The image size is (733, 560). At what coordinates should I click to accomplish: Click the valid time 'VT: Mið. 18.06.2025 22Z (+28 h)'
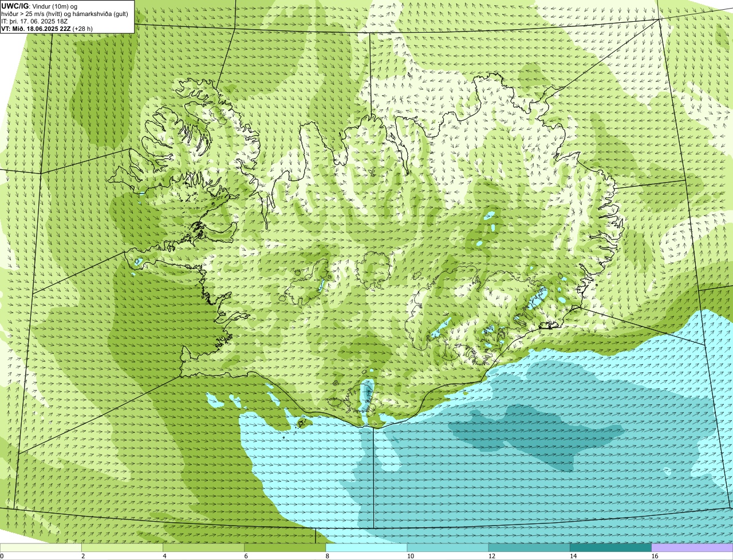click(47, 28)
